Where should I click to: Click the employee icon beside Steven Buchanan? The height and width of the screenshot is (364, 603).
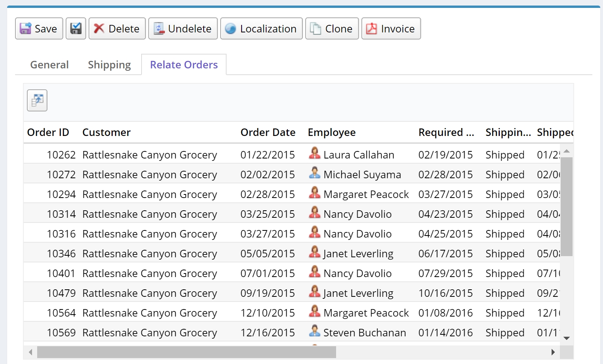pos(314,332)
